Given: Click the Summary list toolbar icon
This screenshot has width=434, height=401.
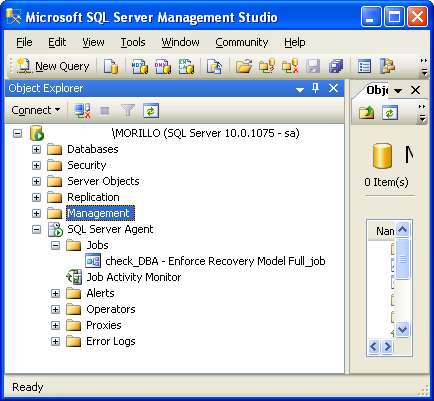Looking at the screenshot, I should pyautogui.click(x=364, y=66).
